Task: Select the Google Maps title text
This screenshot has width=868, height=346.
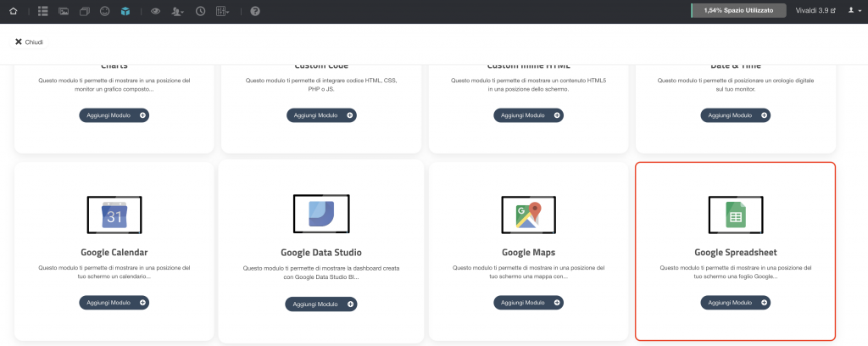Action: tap(529, 253)
